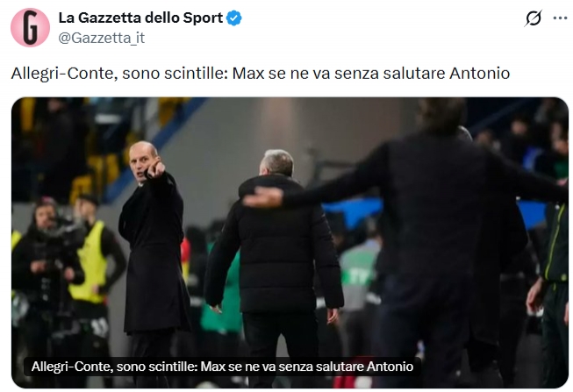The image size is (573, 392).
Task: Open the La Gazzetta dello Sport display name
Action: point(140,18)
